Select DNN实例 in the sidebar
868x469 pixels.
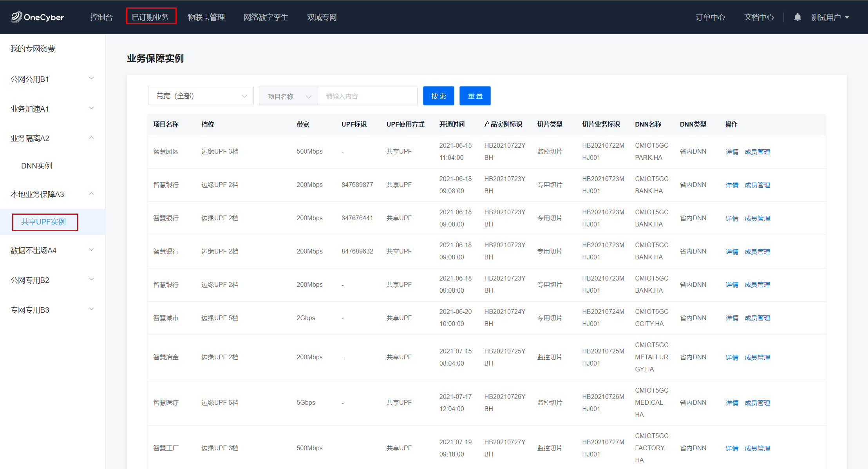[x=36, y=166]
